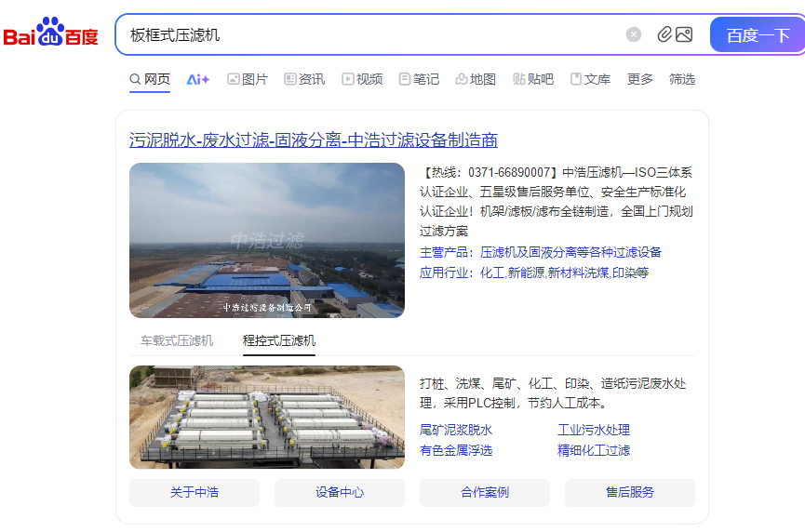Switch to the 资讯 tab

304,79
